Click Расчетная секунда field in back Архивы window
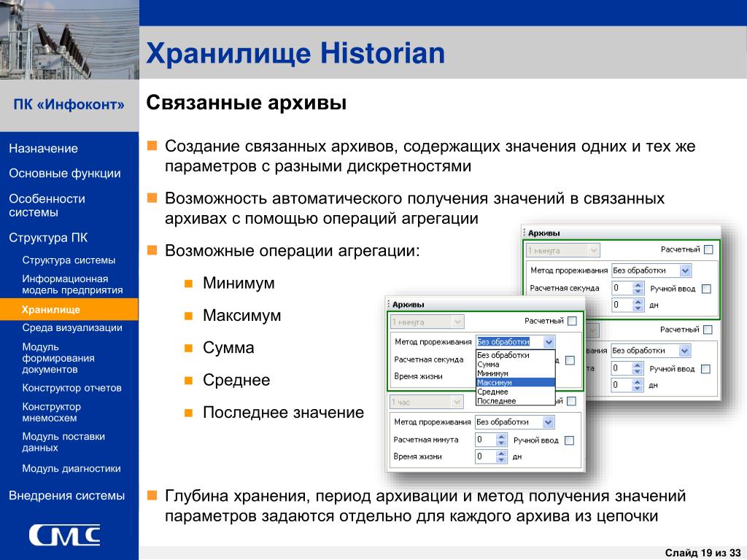Image resolution: width=747 pixels, height=560 pixels. pos(622,288)
